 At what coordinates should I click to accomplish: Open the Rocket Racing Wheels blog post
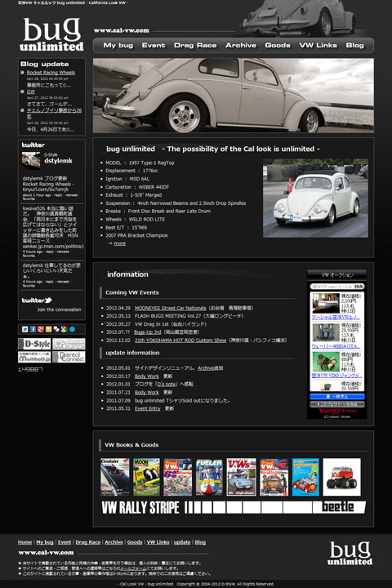51,73
